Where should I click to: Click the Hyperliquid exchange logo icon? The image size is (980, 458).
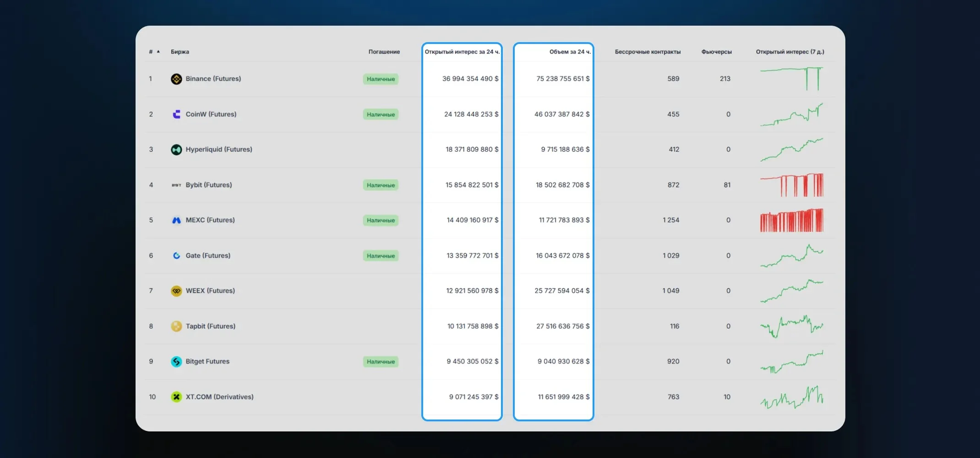176,150
